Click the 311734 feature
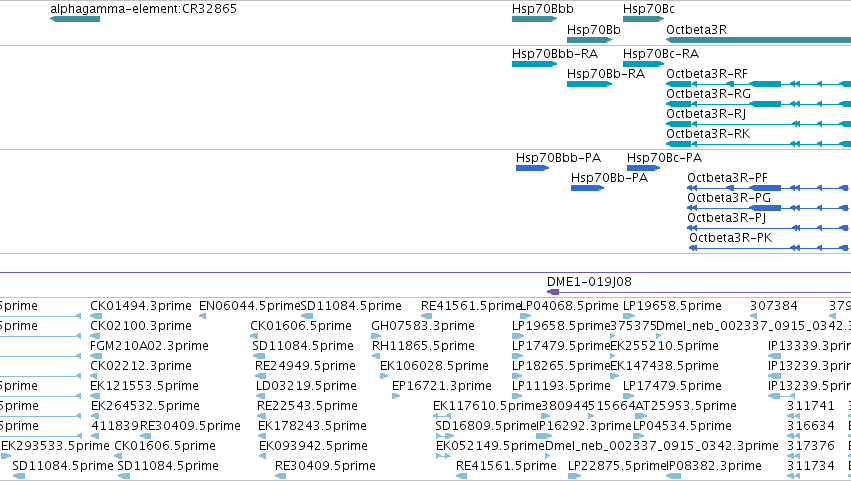Viewport: 851px width, 481px height. coord(793,477)
